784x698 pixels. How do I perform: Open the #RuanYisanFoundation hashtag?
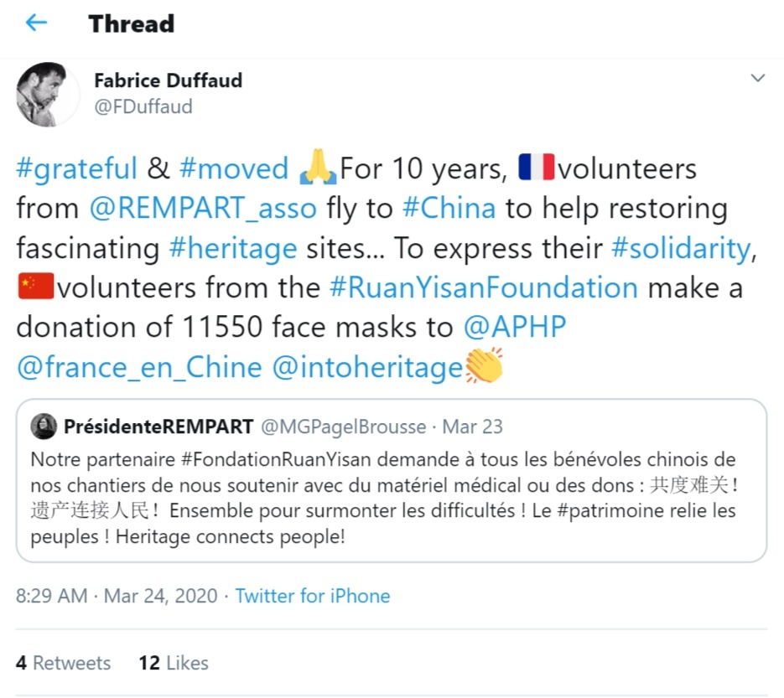pos(483,288)
